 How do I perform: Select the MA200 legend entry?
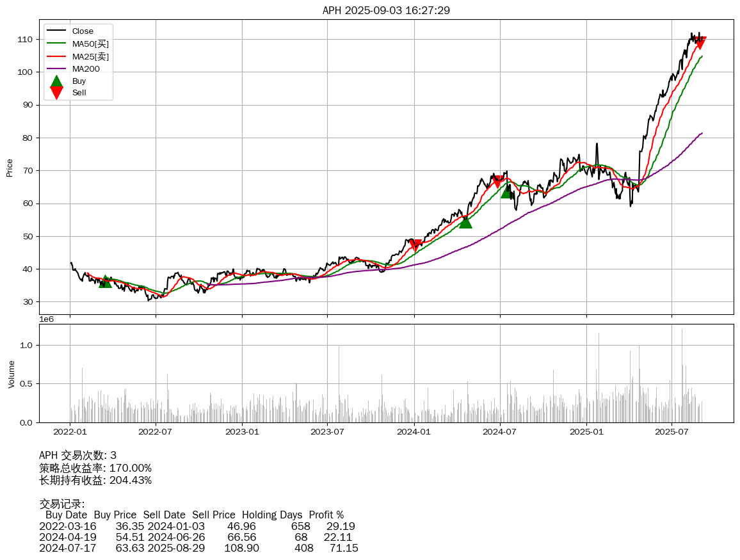tap(86, 69)
